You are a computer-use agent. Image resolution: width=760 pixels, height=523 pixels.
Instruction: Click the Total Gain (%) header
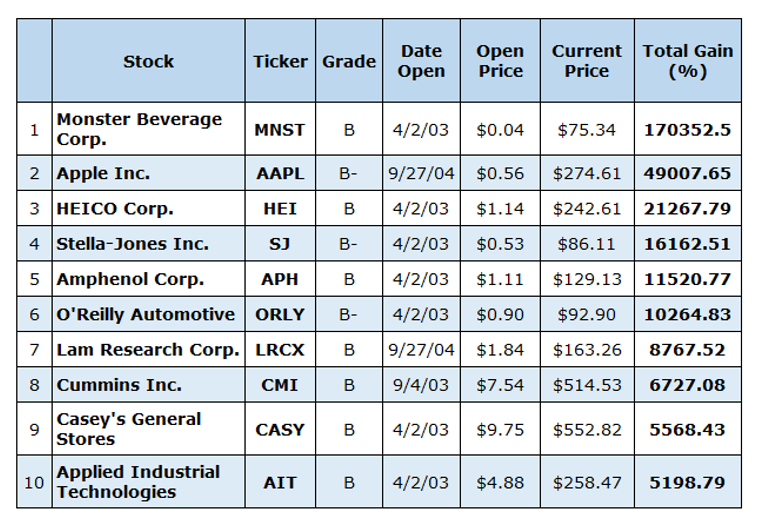click(687, 61)
